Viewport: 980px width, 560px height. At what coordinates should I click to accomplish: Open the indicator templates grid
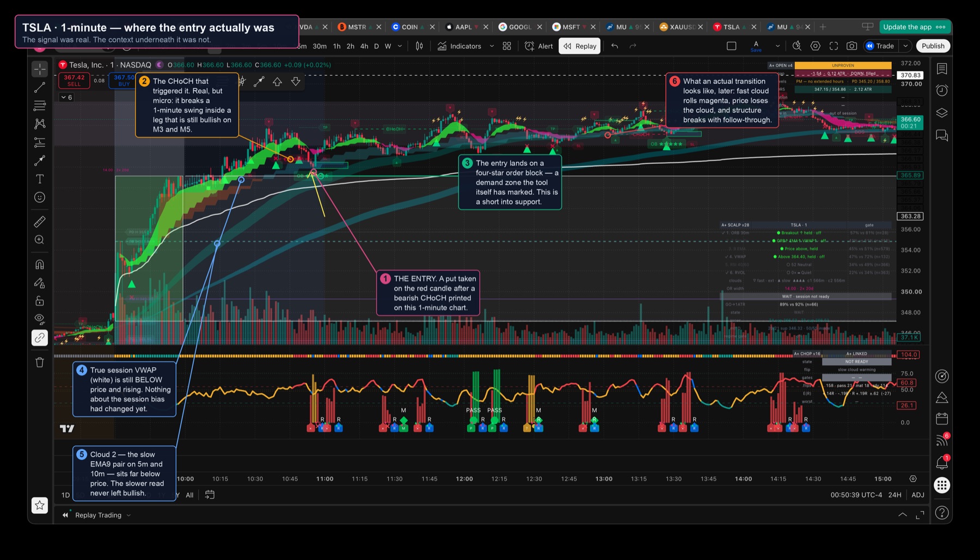pyautogui.click(x=507, y=46)
